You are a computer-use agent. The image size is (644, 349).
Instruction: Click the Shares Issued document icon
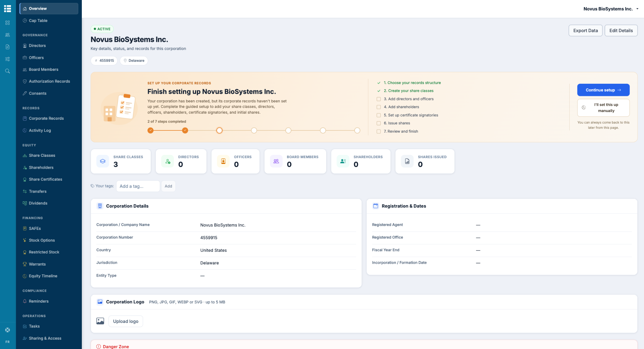[x=407, y=161]
